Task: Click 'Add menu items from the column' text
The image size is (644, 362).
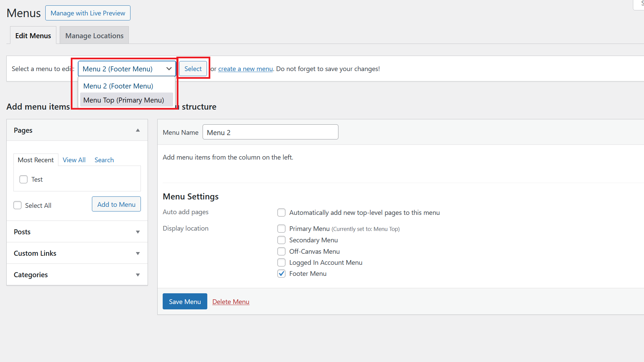Action: tap(228, 157)
